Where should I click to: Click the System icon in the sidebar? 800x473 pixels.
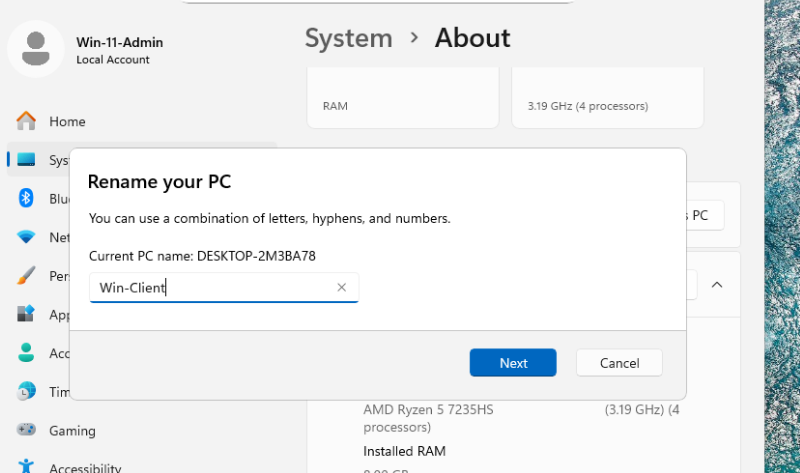[27, 160]
